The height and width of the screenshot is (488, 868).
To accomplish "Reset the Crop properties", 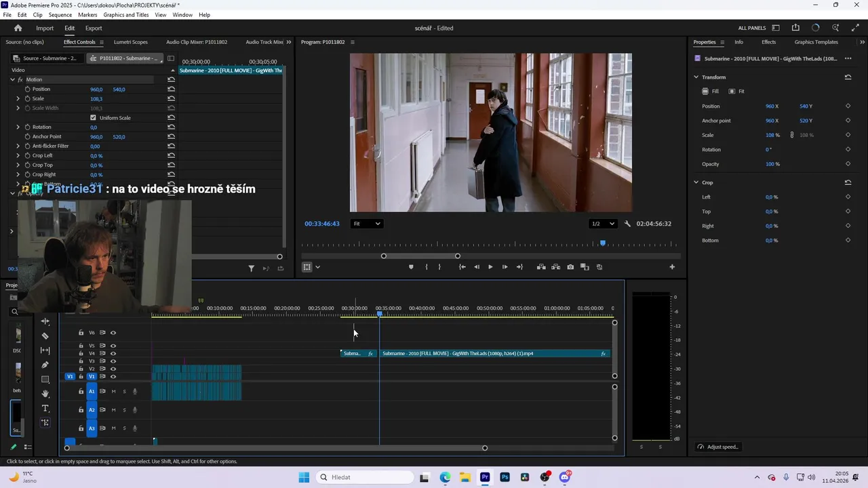I will (x=848, y=182).
